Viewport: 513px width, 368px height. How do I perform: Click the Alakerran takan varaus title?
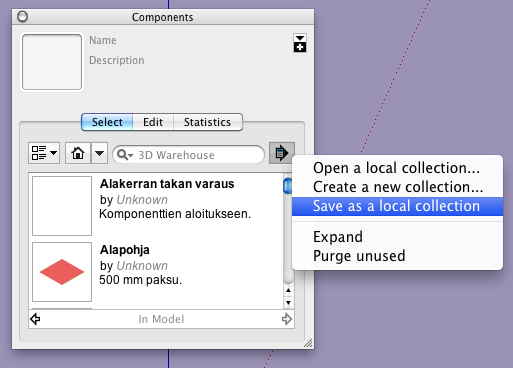[x=167, y=184]
